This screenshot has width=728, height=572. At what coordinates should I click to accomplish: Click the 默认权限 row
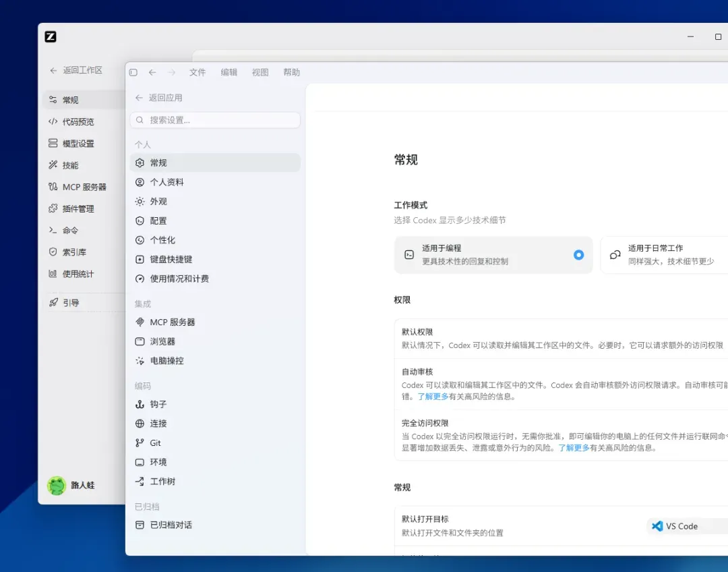(x=561, y=339)
